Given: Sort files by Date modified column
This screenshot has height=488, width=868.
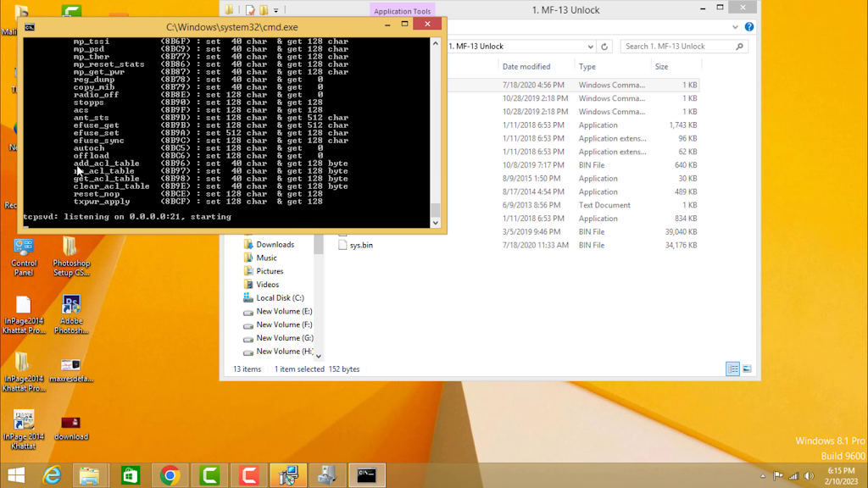Looking at the screenshot, I should coord(526,66).
